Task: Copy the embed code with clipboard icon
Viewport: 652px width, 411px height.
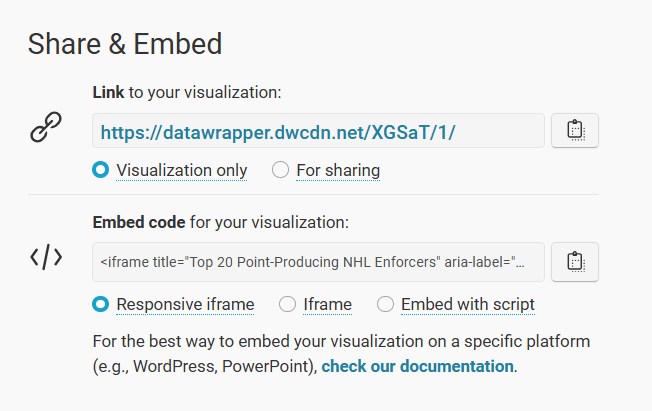Action: pos(575,262)
